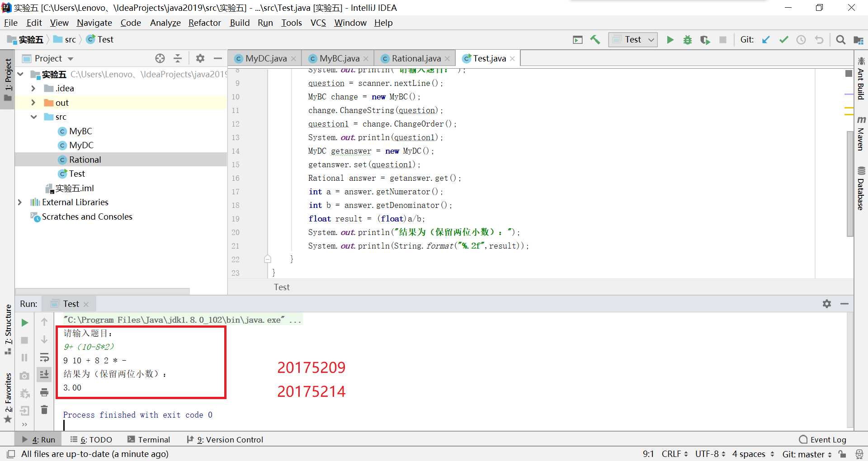Viewport: 868px width, 461px height.
Task: Toggle soft-wrap in Run console
Action: point(44,357)
